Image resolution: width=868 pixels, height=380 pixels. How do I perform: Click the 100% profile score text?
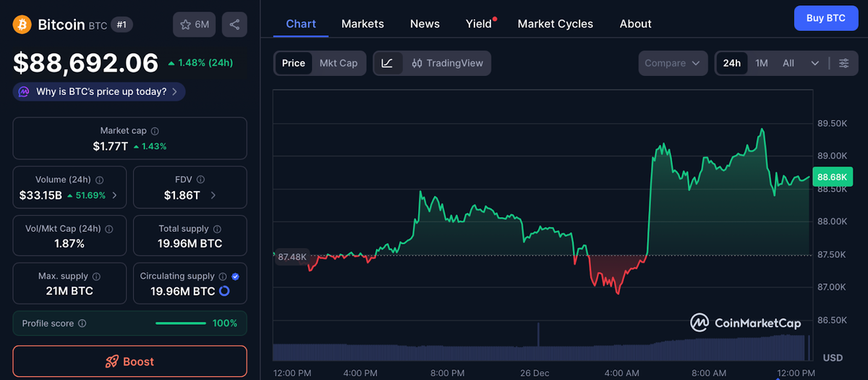click(x=225, y=324)
